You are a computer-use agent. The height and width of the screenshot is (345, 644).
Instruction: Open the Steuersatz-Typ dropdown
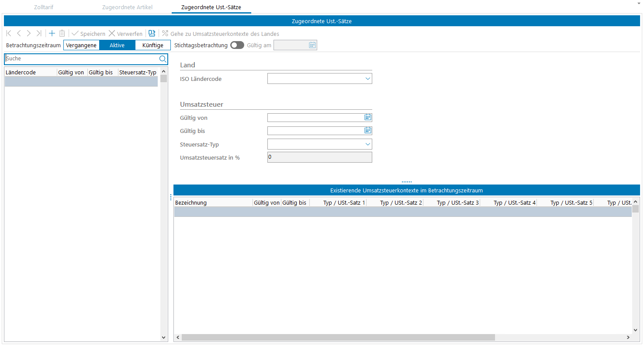(367, 144)
